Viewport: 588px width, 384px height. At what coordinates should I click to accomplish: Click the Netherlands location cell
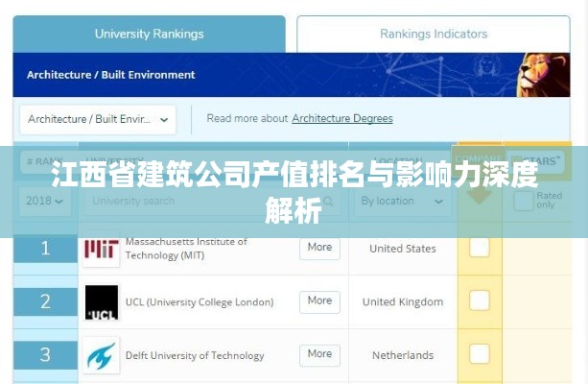403,355
